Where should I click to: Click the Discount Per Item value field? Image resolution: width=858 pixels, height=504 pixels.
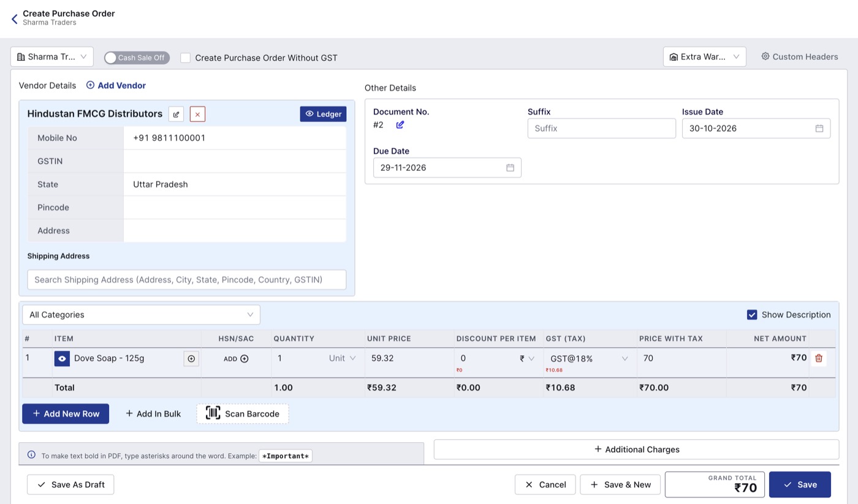point(486,358)
